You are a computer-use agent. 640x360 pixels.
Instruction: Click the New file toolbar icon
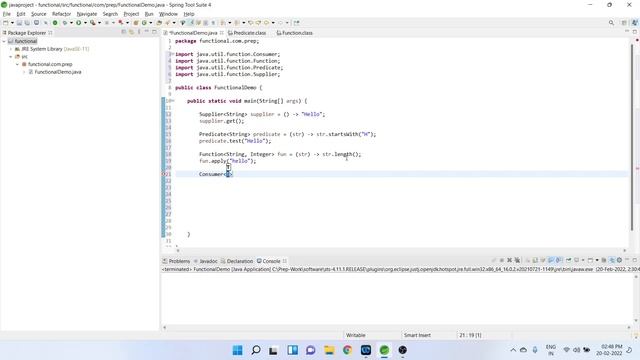pyautogui.click(x=6, y=22)
